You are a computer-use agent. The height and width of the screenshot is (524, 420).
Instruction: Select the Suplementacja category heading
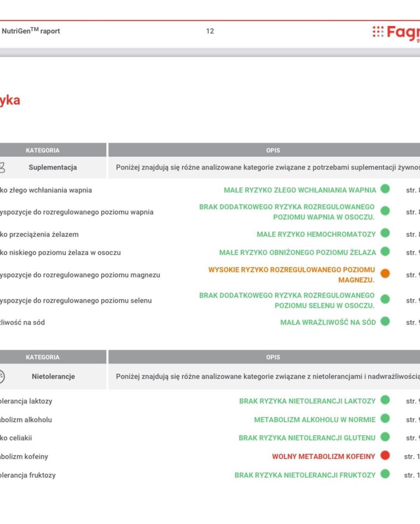pyautogui.click(x=52, y=167)
